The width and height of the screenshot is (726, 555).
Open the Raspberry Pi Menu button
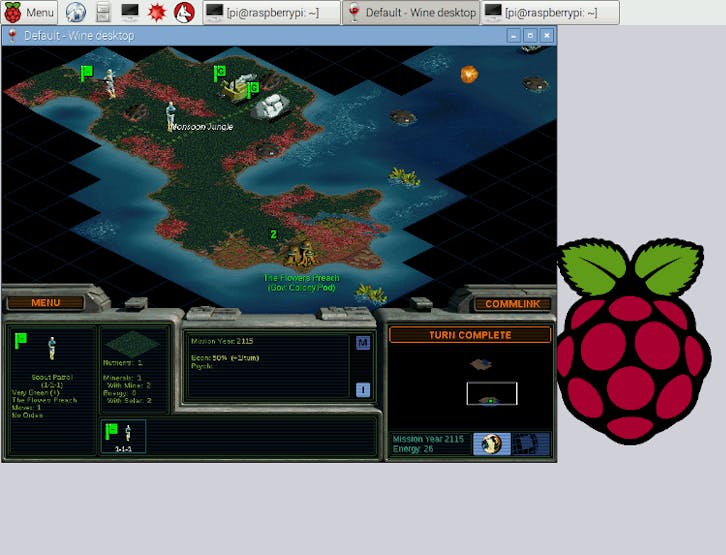[30, 12]
